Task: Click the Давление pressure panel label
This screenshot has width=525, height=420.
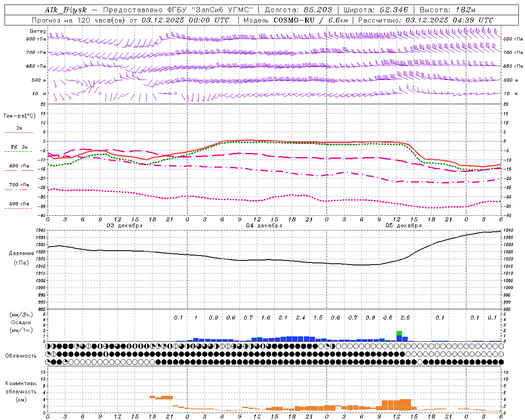Action: [21, 253]
